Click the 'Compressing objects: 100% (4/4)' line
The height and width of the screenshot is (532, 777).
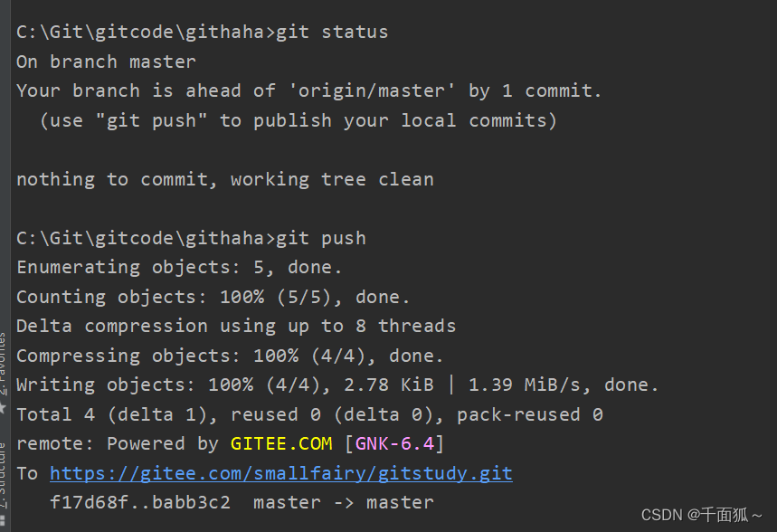230,356
